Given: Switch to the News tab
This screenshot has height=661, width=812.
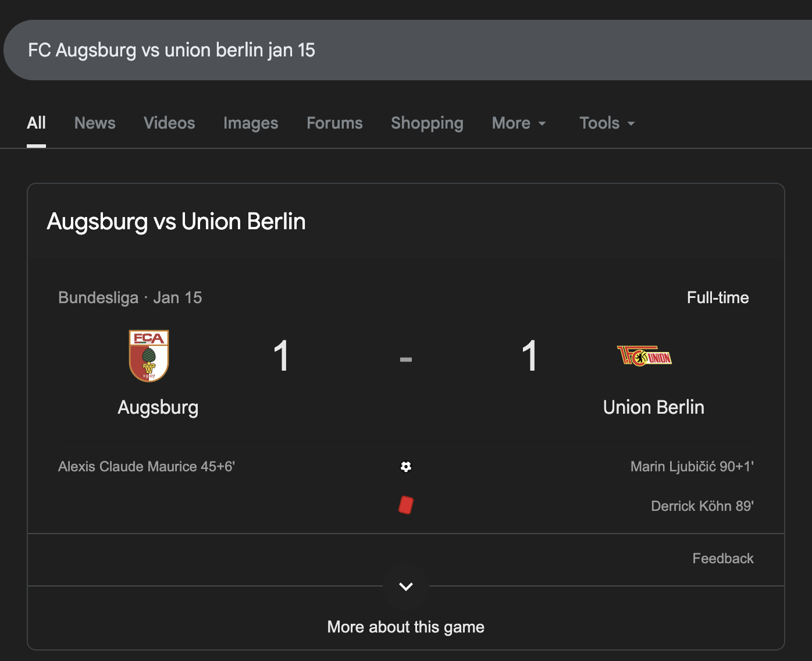Looking at the screenshot, I should click(95, 123).
